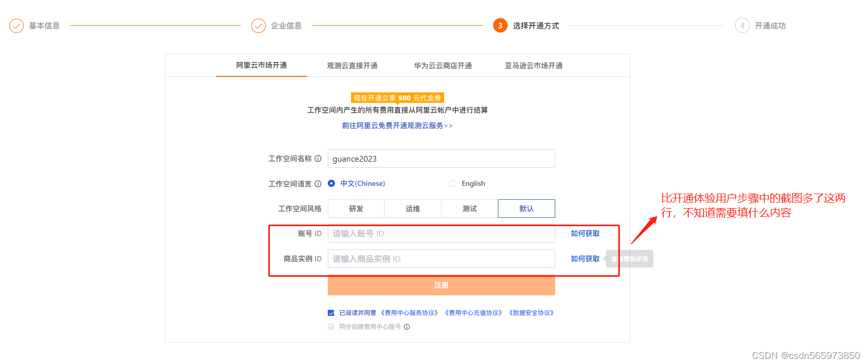The image size is (868, 364).
Task: Open the 亚马逊云市场开通 tab
Action: [x=534, y=66]
